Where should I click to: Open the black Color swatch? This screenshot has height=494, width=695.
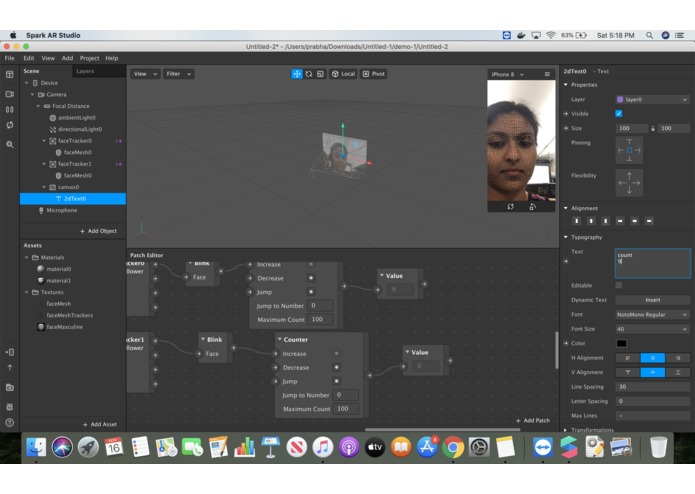621,343
